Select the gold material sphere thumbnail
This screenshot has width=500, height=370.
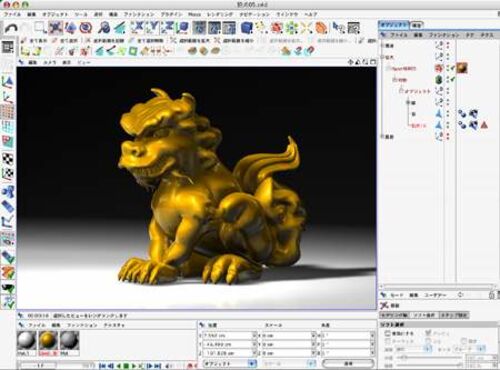pyautogui.click(x=48, y=340)
